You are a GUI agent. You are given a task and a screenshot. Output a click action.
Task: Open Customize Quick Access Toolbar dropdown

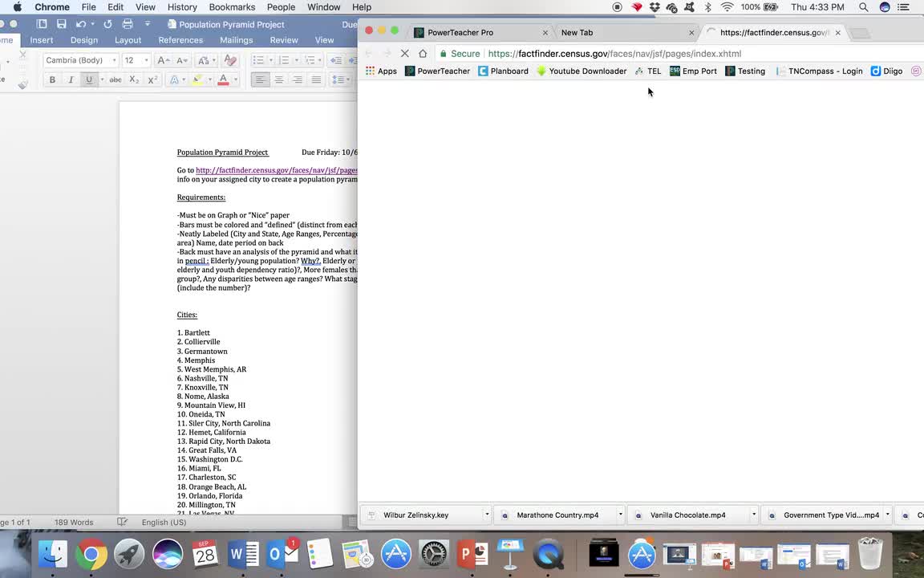click(x=148, y=24)
